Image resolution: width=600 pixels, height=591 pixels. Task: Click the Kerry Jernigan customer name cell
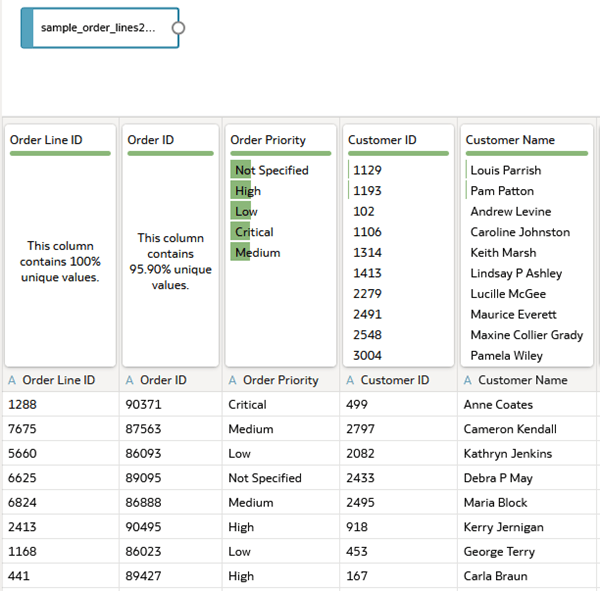tap(528, 527)
